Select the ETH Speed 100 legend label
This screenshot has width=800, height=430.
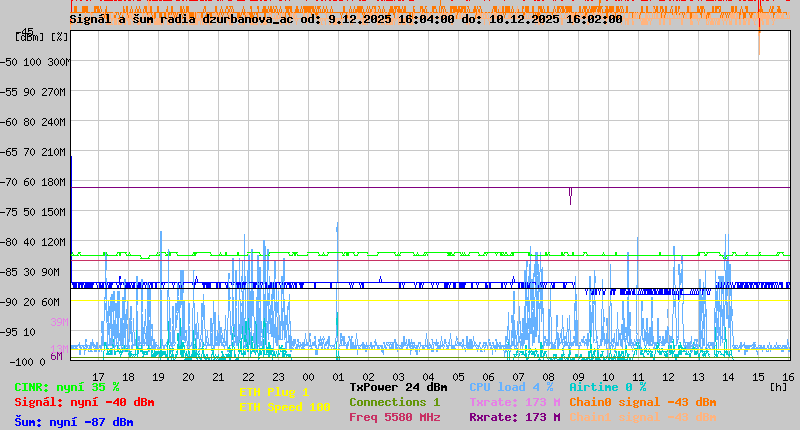tap(284, 407)
